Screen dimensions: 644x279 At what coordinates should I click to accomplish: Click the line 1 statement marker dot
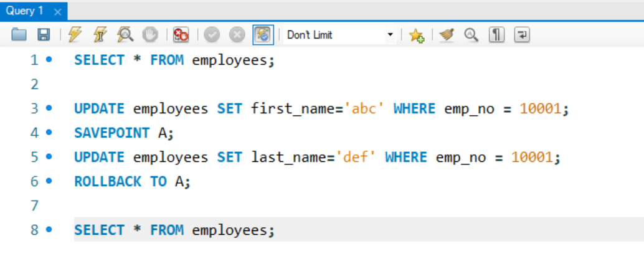coord(49,60)
